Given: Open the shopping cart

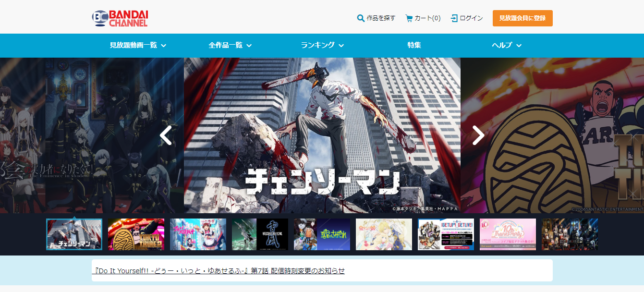Looking at the screenshot, I should [x=423, y=18].
